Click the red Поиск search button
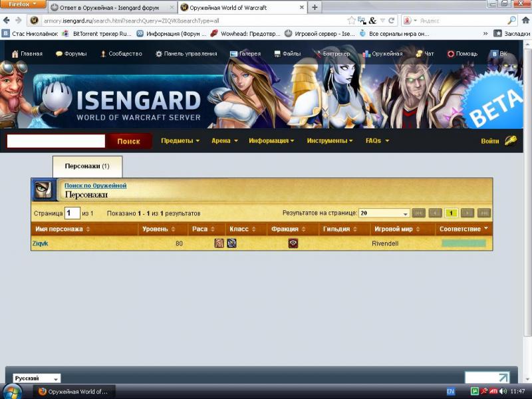 coord(128,141)
